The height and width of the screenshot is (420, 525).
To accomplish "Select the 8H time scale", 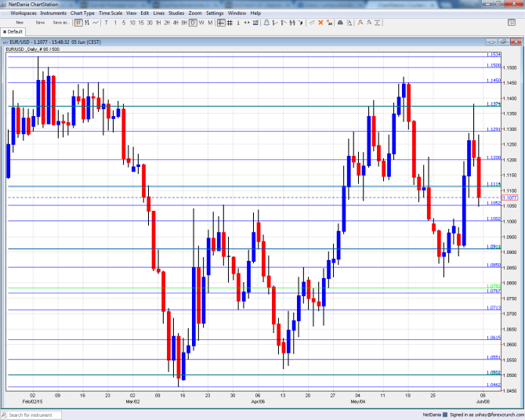I will (x=184, y=23).
